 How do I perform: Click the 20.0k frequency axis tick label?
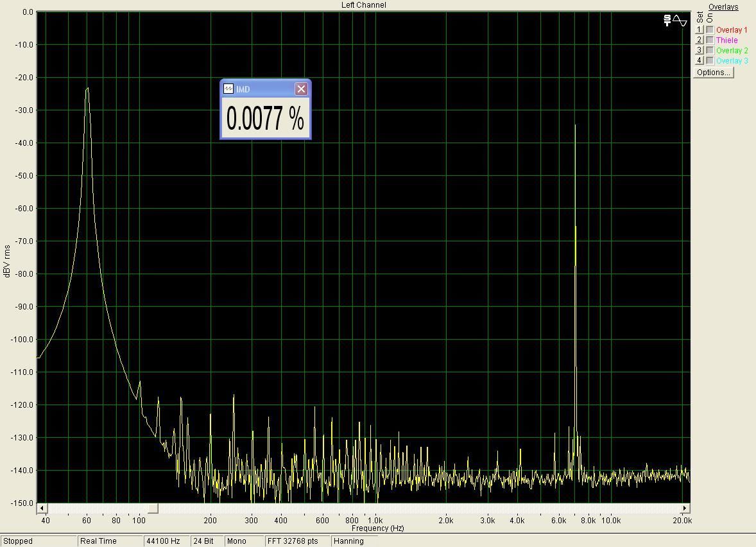click(682, 521)
